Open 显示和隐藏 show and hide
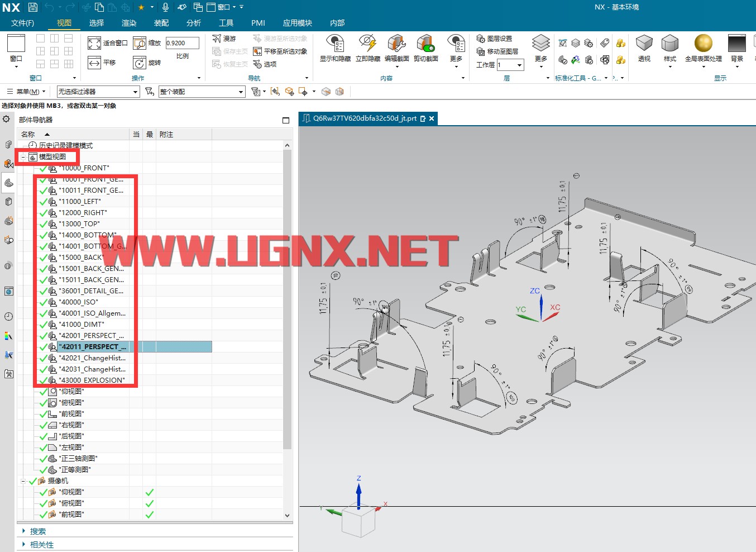The image size is (756, 552). [x=335, y=48]
